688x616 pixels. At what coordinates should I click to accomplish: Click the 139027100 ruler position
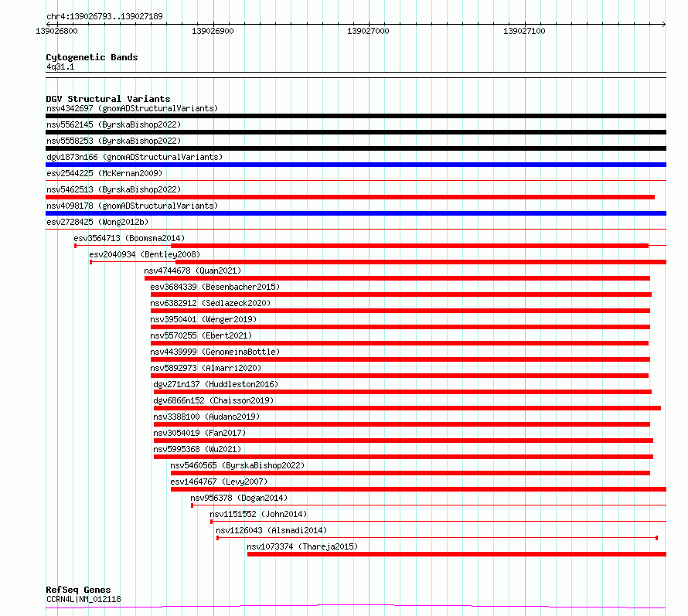coord(524,31)
